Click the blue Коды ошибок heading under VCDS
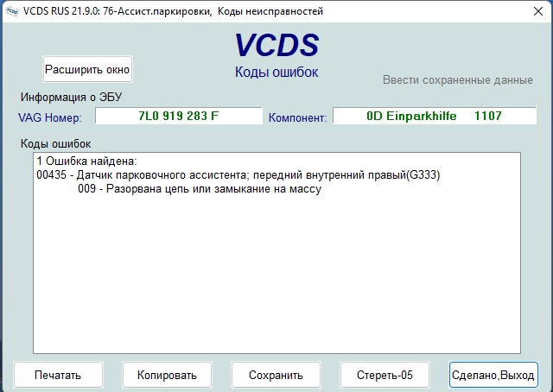Viewport: 553px width, 392px height. 276,72
